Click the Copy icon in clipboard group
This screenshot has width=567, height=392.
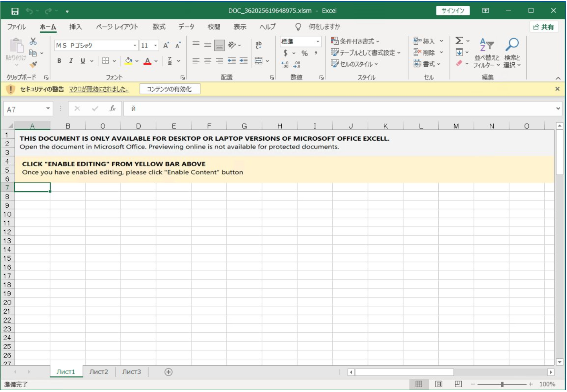point(33,53)
